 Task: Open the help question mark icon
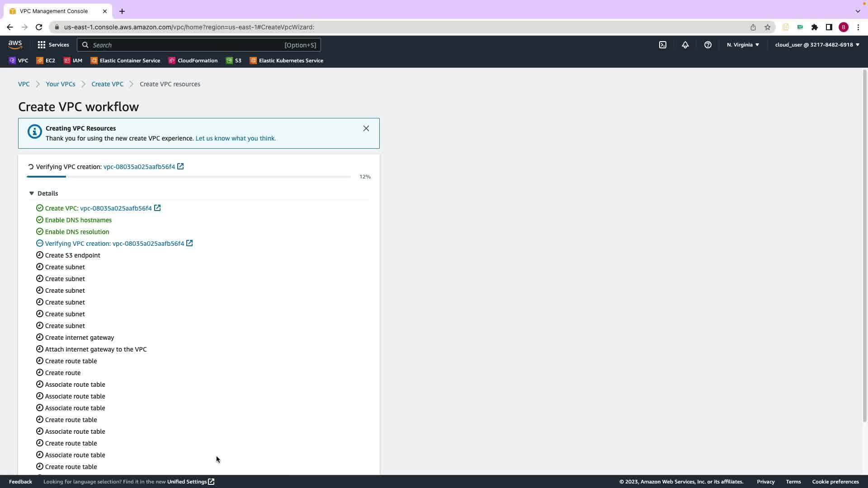click(708, 45)
